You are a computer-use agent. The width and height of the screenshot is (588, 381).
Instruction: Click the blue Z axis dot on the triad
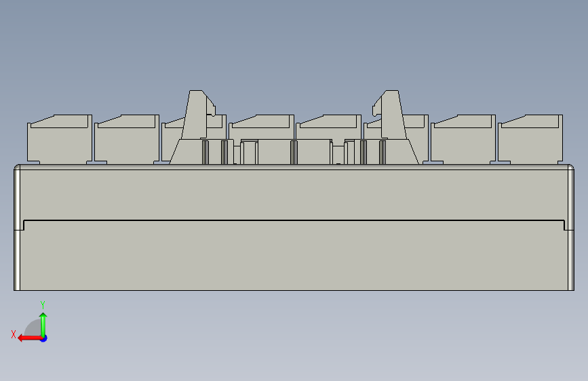click(44, 338)
